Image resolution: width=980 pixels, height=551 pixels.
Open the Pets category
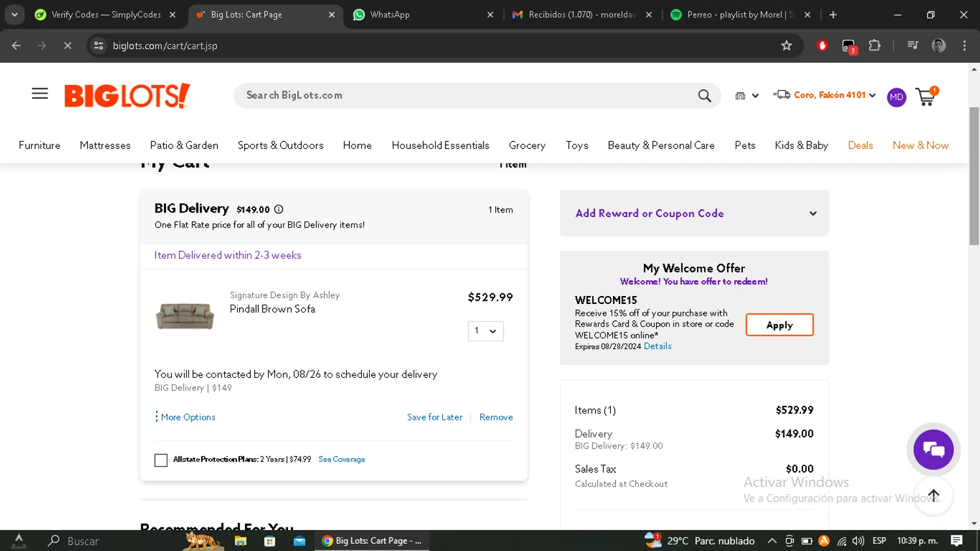745,145
